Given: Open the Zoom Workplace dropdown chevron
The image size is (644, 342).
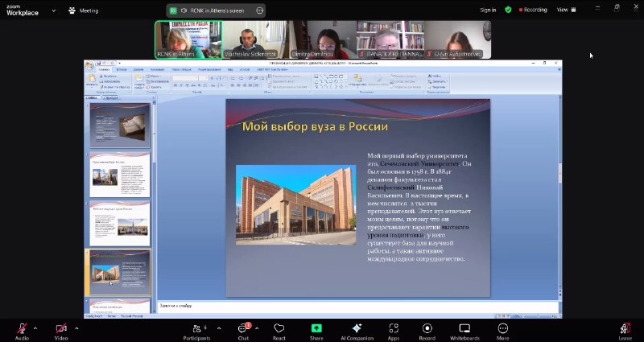Looking at the screenshot, I should tap(54, 10).
